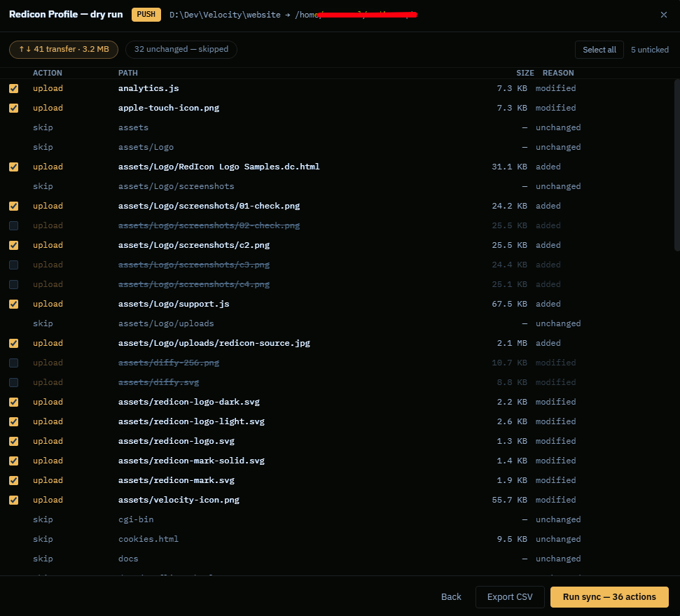The width and height of the screenshot is (680, 616).
Task: Uncheck the screenshots/c2.png upload
Action: [14, 246]
